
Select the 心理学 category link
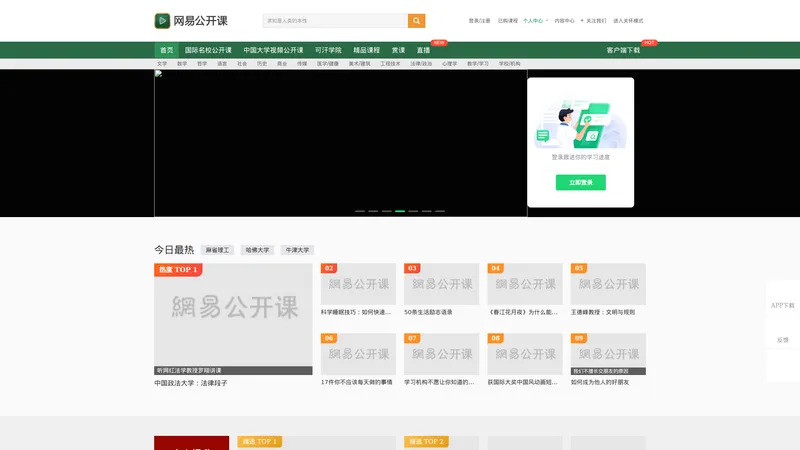click(449, 63)
